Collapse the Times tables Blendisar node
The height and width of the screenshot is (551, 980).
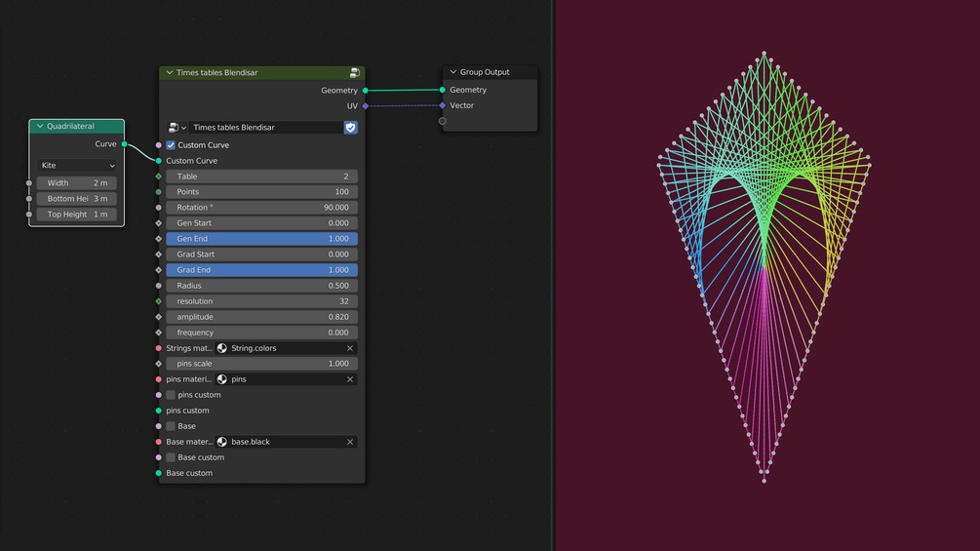coord(170,72)
